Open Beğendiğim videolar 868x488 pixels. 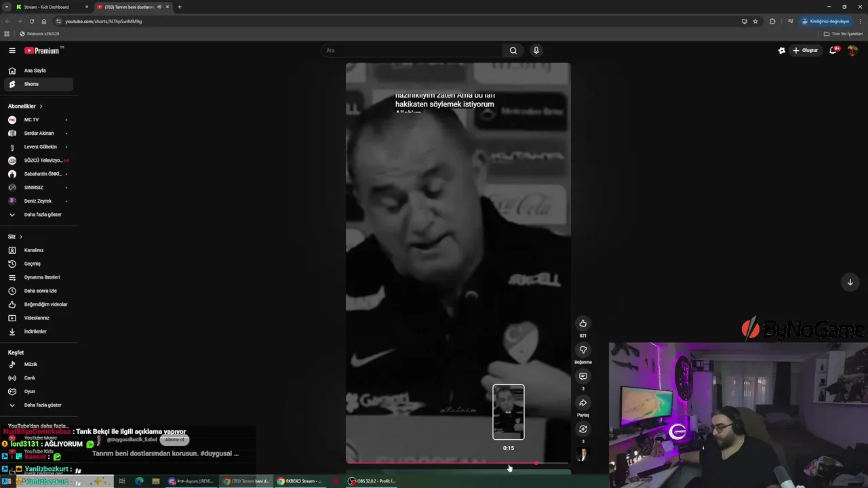39,304
